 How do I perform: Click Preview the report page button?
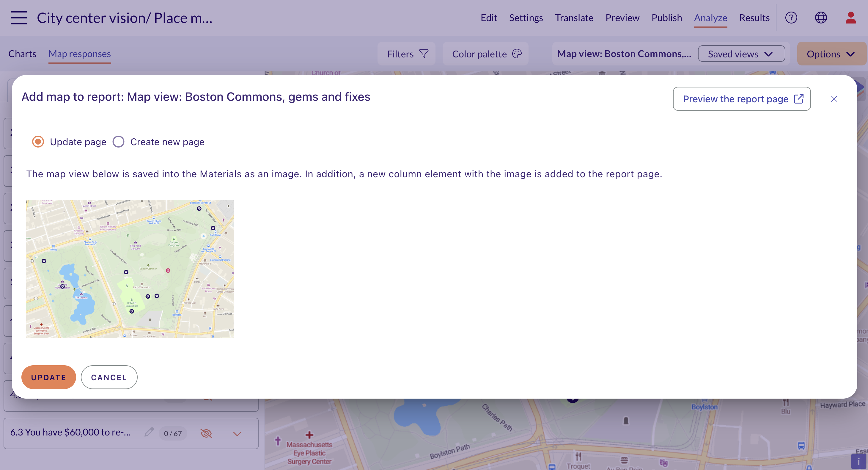pos(742,99)
